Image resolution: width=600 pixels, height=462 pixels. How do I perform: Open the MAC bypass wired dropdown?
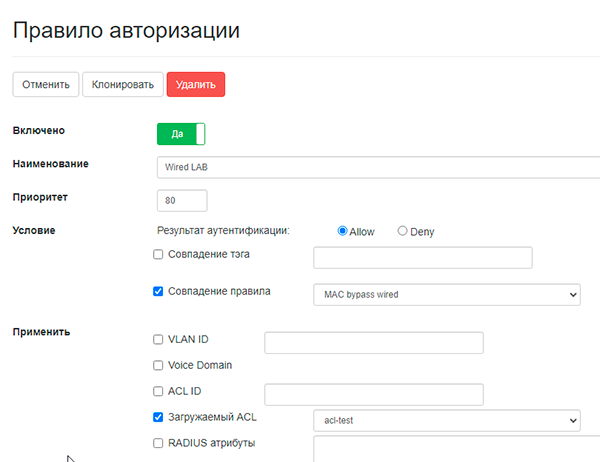447,295
